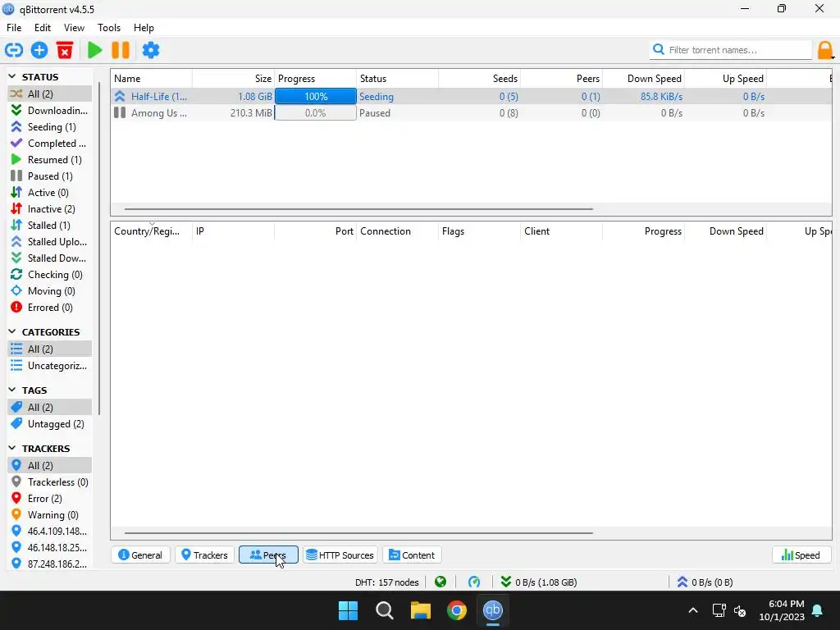Click the peers list horizontal scrollbar
Viewport: 840px width, 630px height.
358,533
